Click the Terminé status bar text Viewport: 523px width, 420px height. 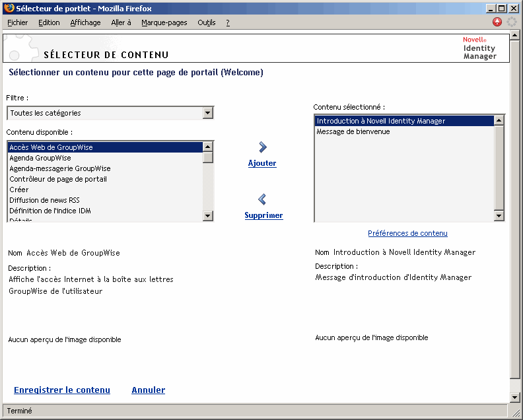tap(19, 411)
